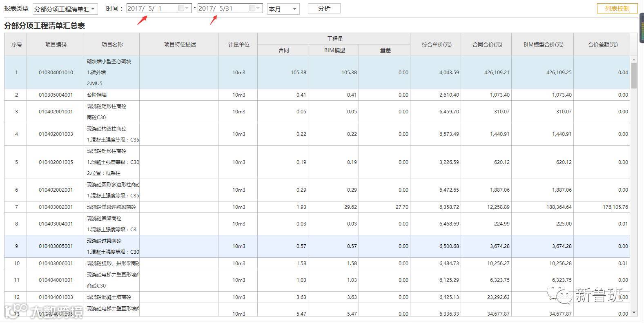Click the 计量单位 column header

tap(238, 44)
